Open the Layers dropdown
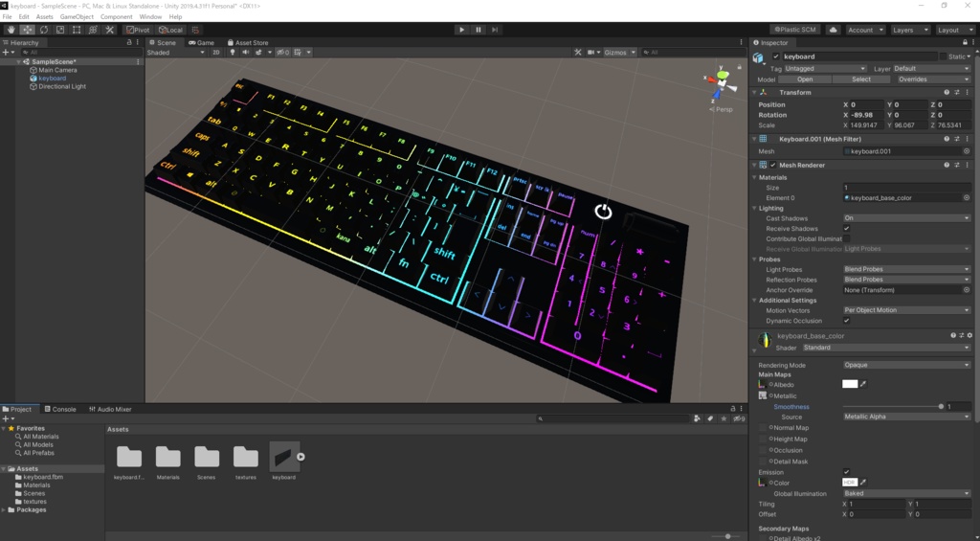The width and height of the screenshot is (980, 541). [910, 30]
